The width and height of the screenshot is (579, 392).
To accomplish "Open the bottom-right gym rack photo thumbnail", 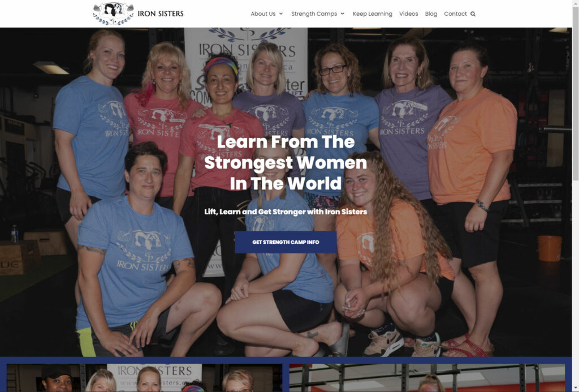I will coord(427,378).
